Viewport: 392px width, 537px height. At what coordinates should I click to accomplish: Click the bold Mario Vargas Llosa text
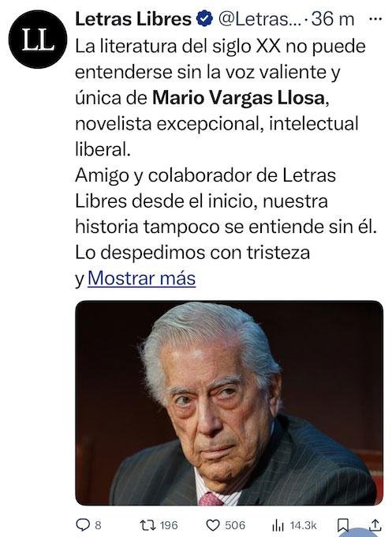pos(238,98)
